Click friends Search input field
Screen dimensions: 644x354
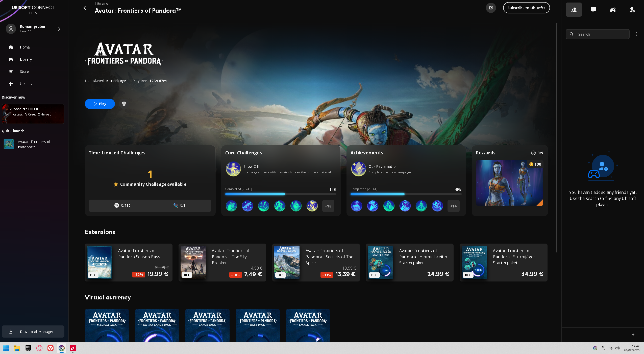598,34
